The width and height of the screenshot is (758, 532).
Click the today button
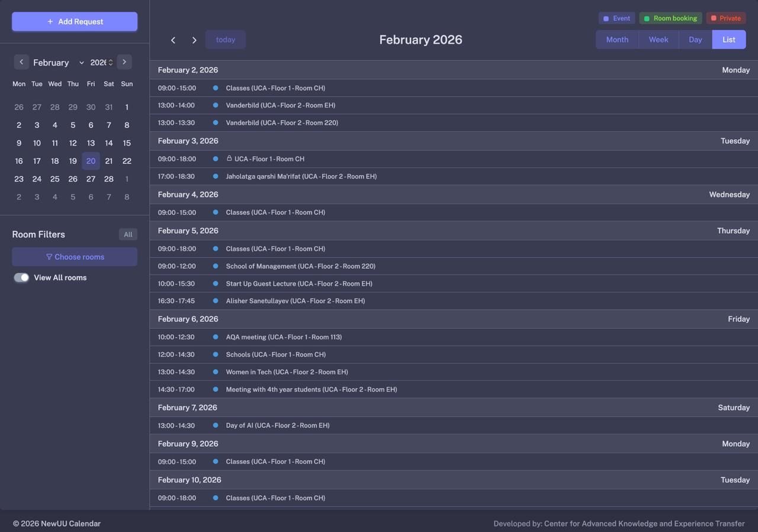(x=226, y=40)
